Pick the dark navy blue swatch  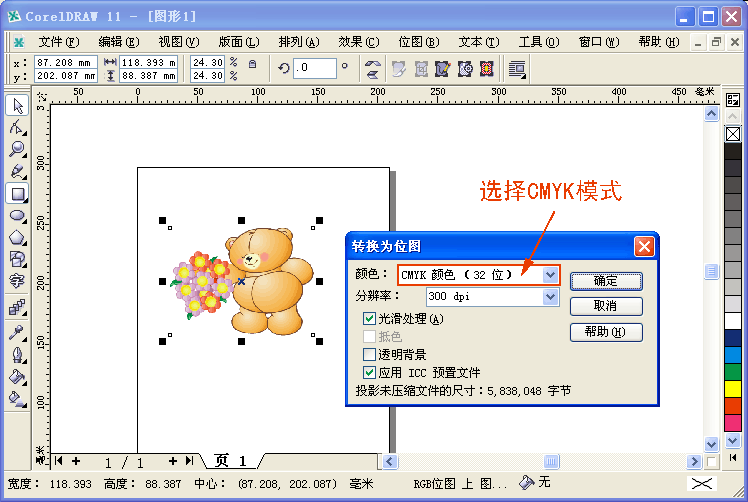733,338
